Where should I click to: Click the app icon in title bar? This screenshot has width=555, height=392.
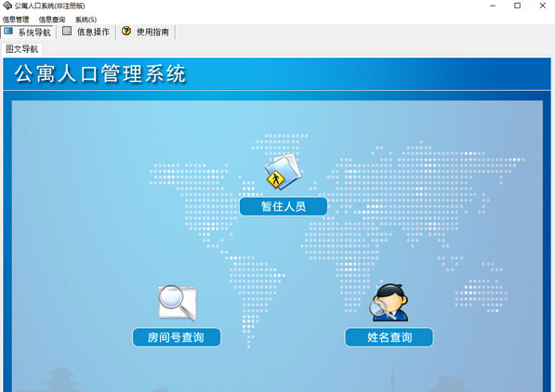pyautogui.click(x=7, y=6)
